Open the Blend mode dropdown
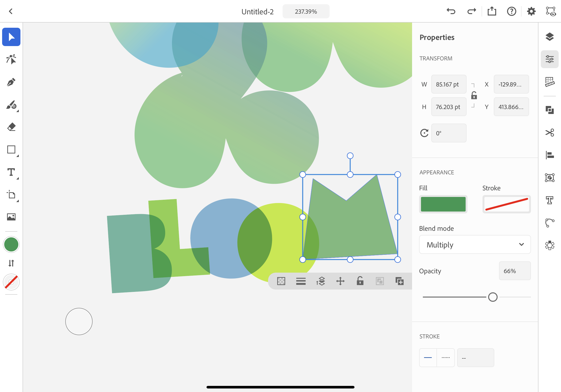 (474, 245)
